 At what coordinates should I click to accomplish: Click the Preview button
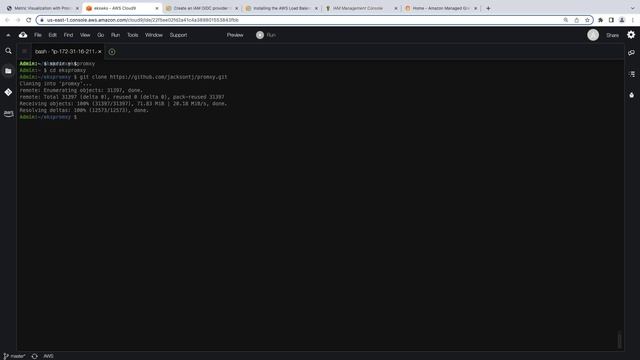click(x=235, y=35)
